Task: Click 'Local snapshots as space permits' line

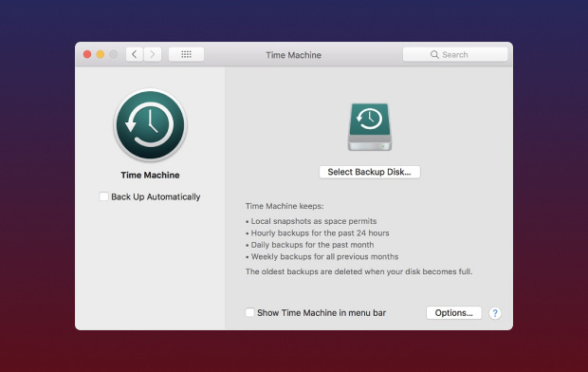Action: [311, 221]
